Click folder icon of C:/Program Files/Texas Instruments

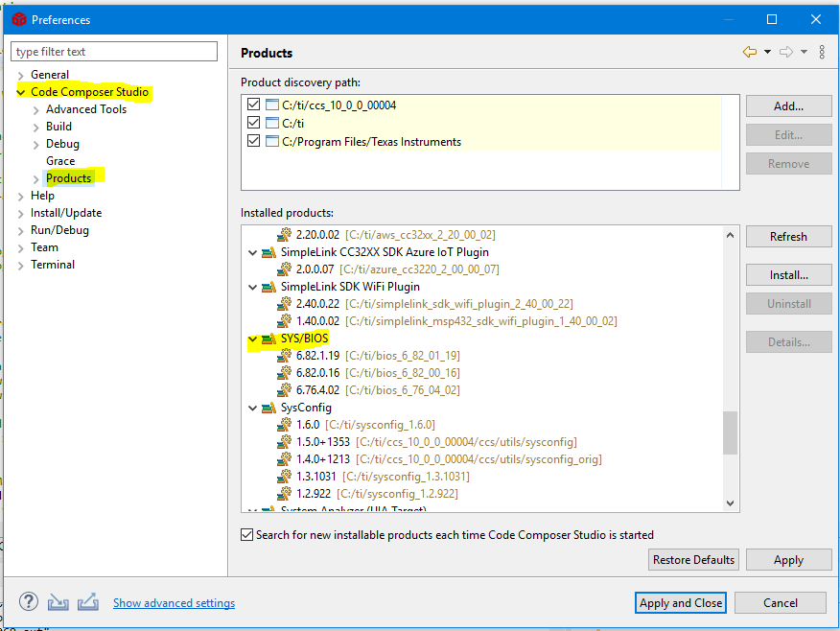click(272, 141)
